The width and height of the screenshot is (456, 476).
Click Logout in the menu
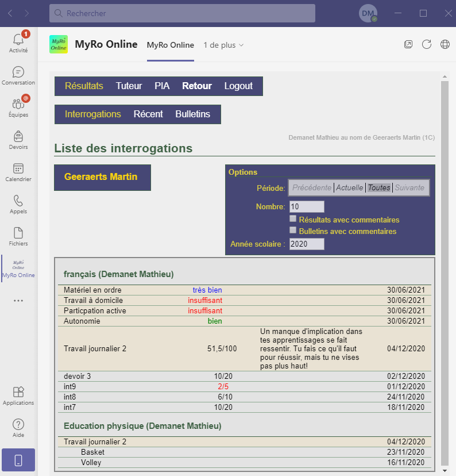(x=238, y=86)
